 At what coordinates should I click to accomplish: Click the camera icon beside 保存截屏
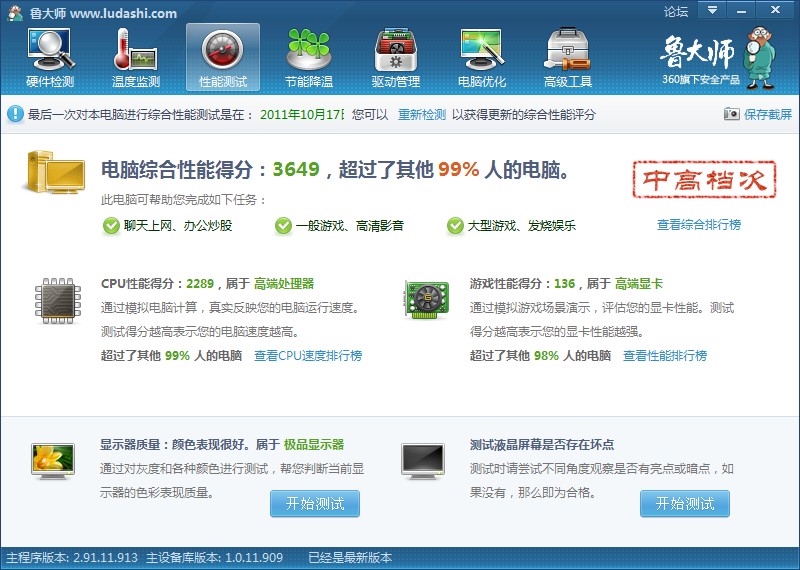[731, 114]
